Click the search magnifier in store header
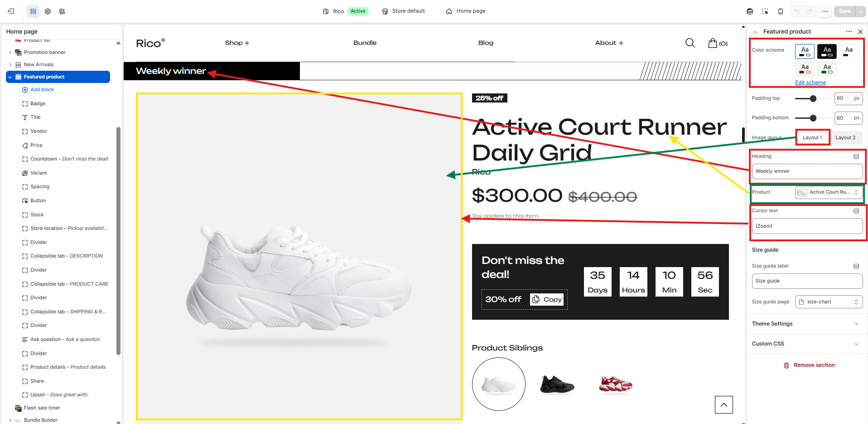The height and width of the screenshot is (424, 868). pos(690,43)
